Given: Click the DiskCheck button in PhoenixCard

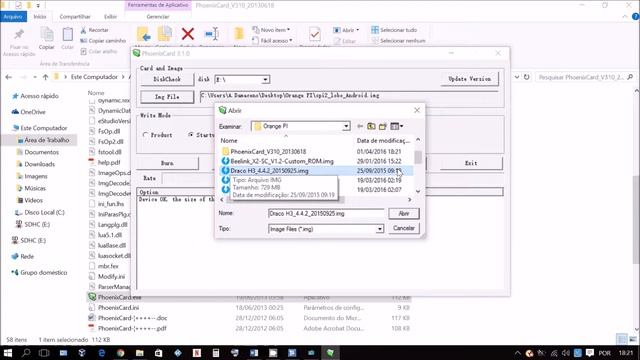Looking at the screenshot, I should (x=167, y=79).
